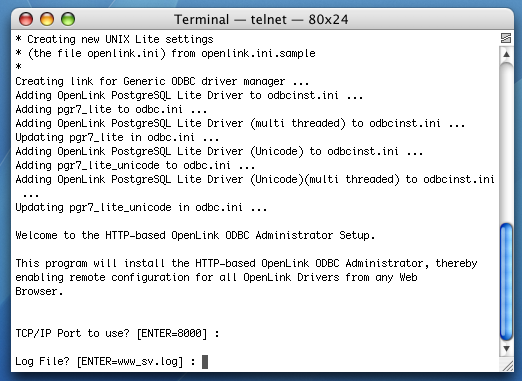Click the 'Welcome to the HTTP-based OpenLink' line
522x381 pixels.
click(195, 235)
